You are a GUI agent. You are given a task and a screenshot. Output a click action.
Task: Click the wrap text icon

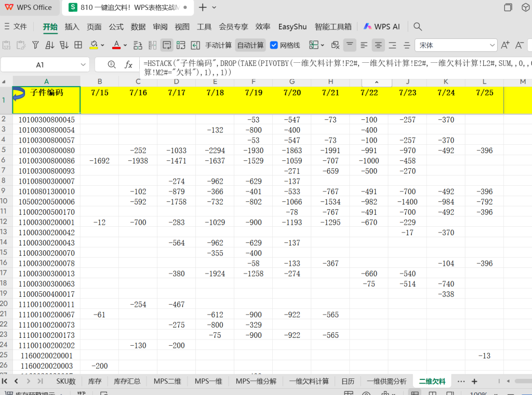[x=167, y=45]
